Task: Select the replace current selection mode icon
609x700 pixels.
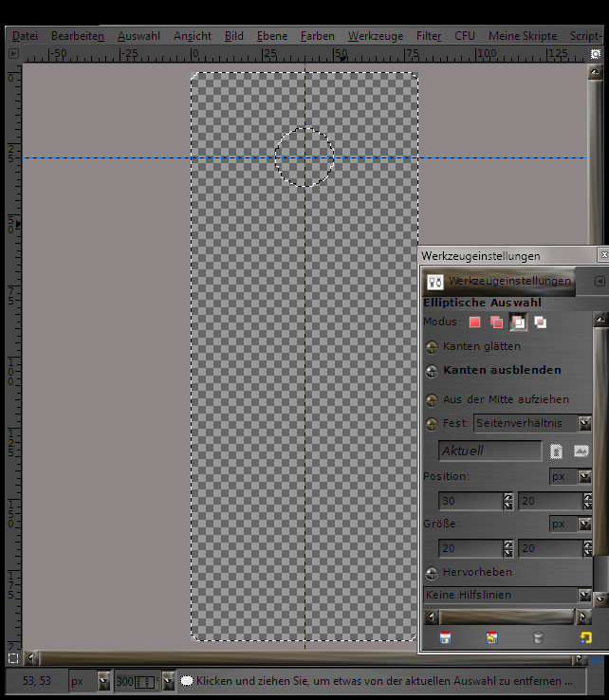Action: tap(474, 322)
